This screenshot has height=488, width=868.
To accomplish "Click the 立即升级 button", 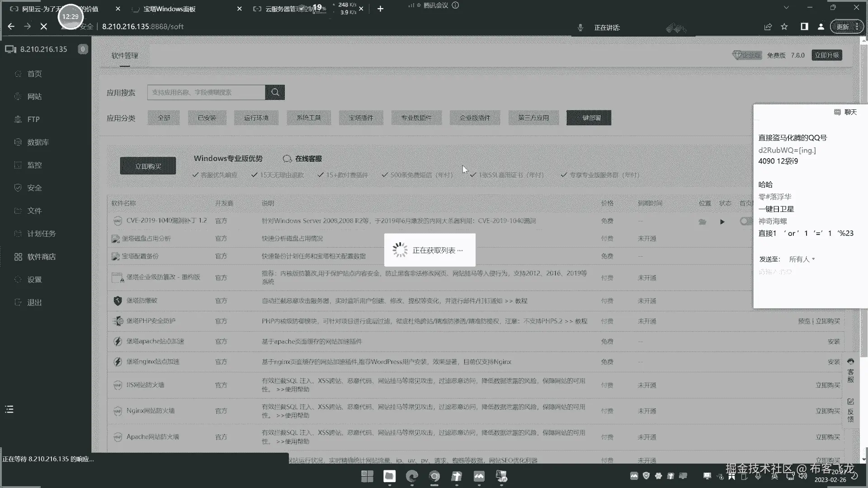I will pyautogui.click(x=826, y=55).
